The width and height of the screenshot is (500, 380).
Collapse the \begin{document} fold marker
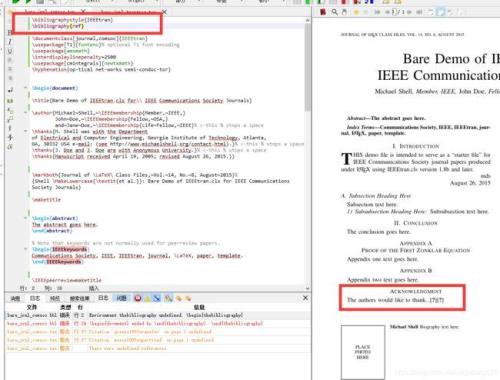point(25,88)
